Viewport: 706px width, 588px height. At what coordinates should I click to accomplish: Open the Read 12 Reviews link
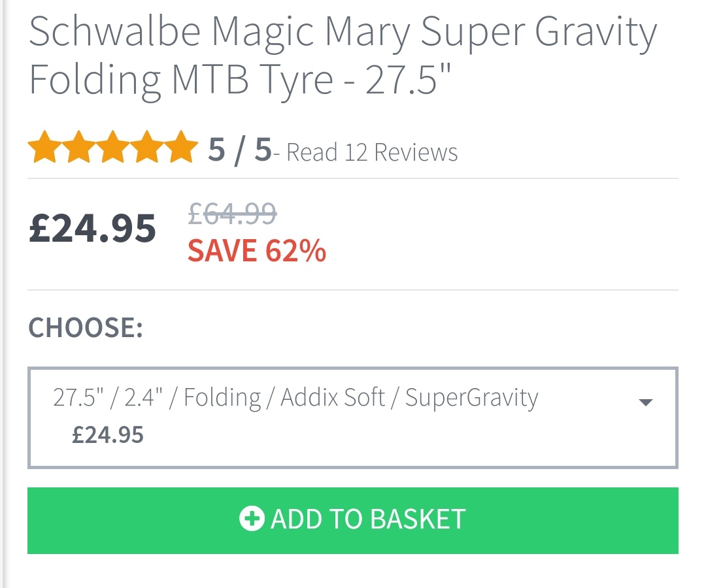tap(372, 152)
